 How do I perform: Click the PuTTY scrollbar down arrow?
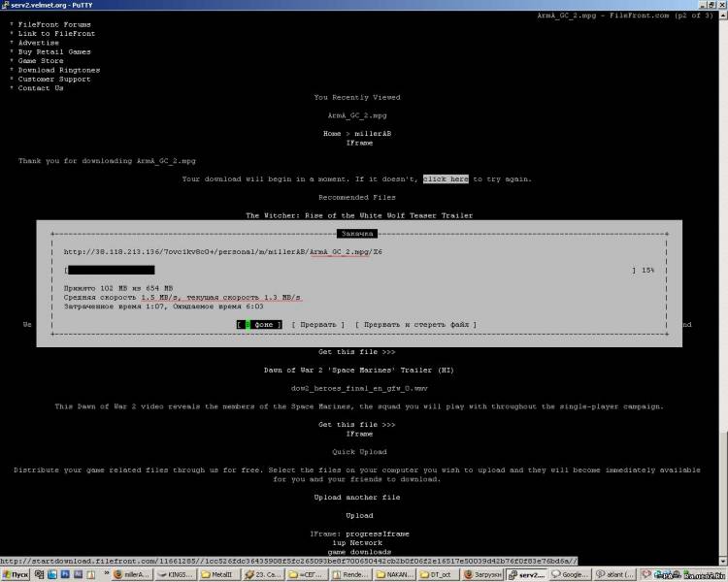tap(723, 562)
